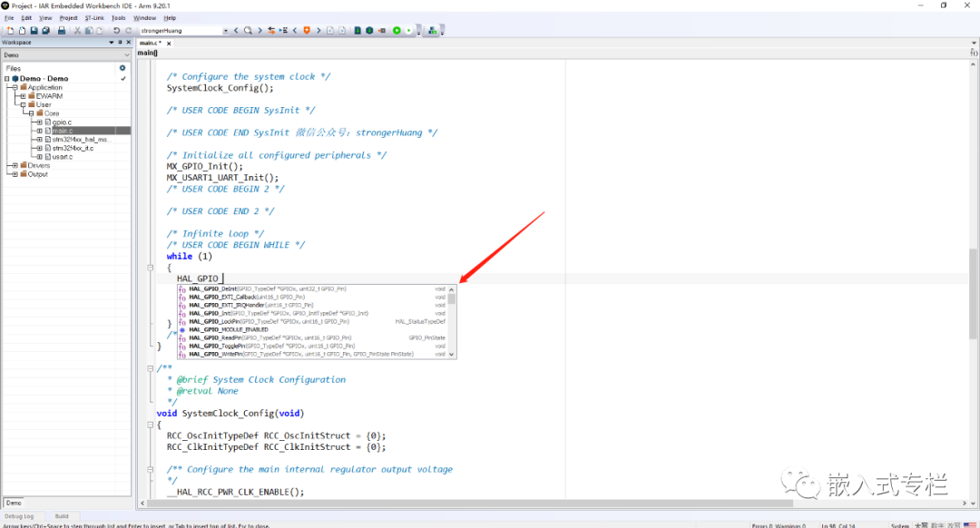The height and width of the screenshot is (528, 980).
Task: Collapse the Application folder in Workspace tree
Action: [14, 87]
